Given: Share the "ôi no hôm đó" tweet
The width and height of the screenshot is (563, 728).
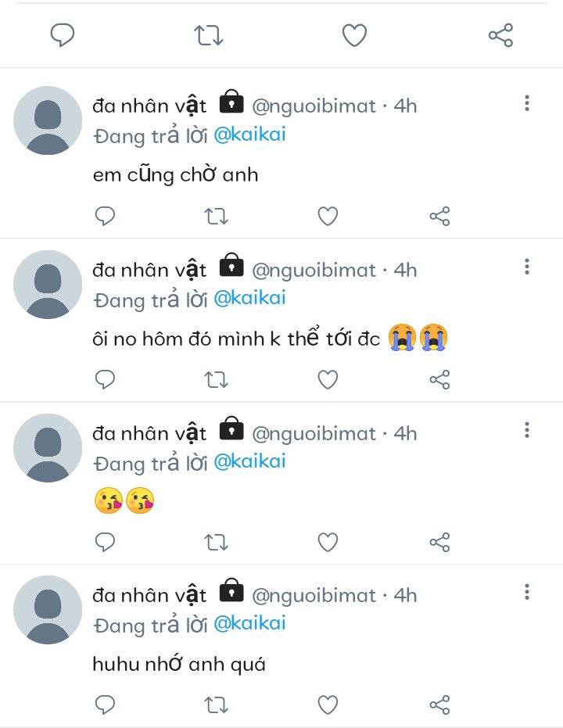Looking at the screenshot, I should (x=439, y=380).
